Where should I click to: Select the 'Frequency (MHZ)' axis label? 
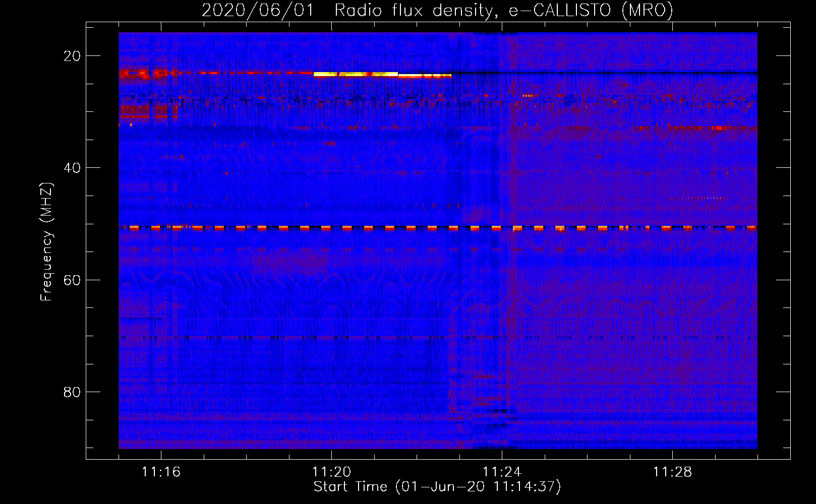[46, 242]
